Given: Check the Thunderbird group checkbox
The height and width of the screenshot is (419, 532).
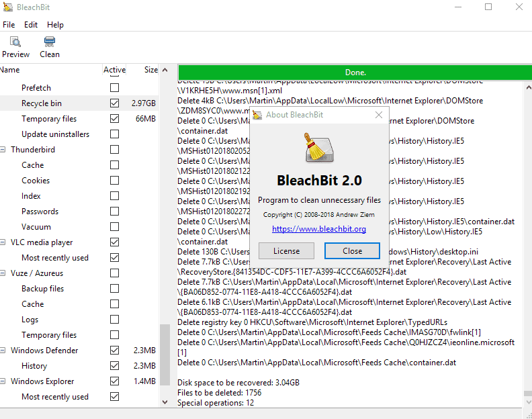Looking at the screenshot, I should tap(114, 149).
